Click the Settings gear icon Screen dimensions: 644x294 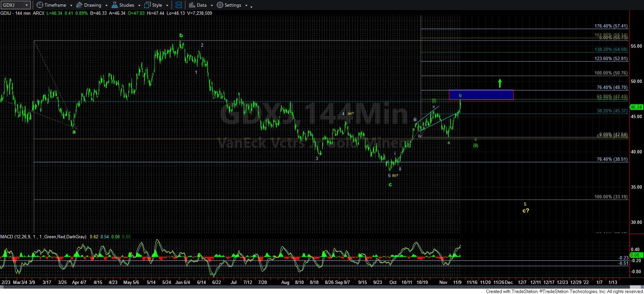(x=220, y=5)
